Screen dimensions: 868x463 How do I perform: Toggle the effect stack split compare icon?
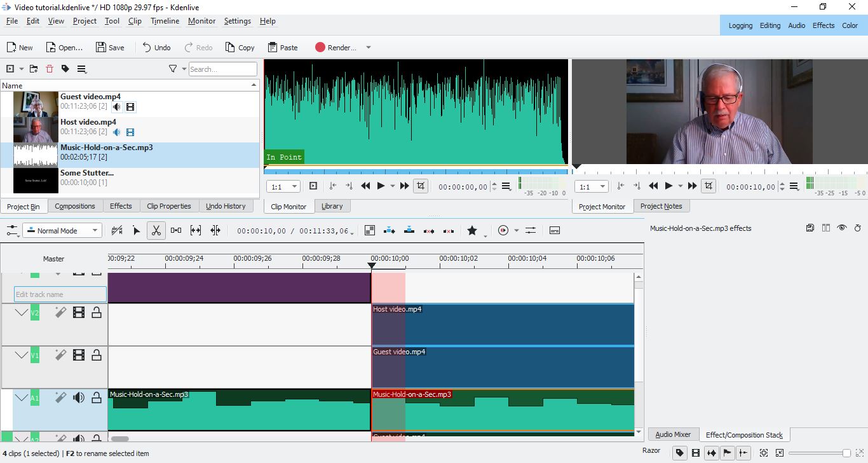(x=826, y=228)
